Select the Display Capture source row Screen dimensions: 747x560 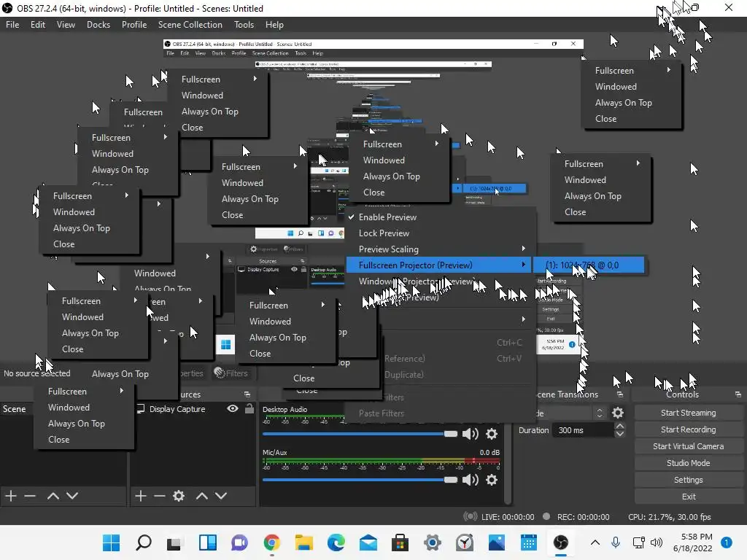(x=194, y=408)
